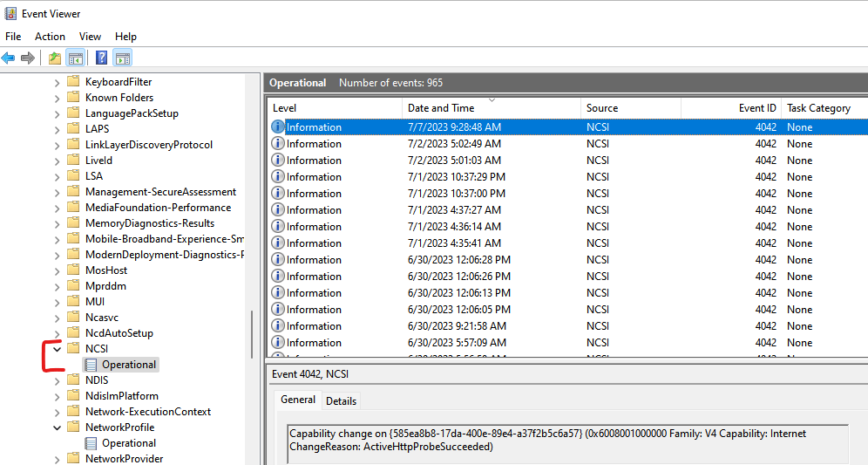Open the File menu

coord(13,37)
